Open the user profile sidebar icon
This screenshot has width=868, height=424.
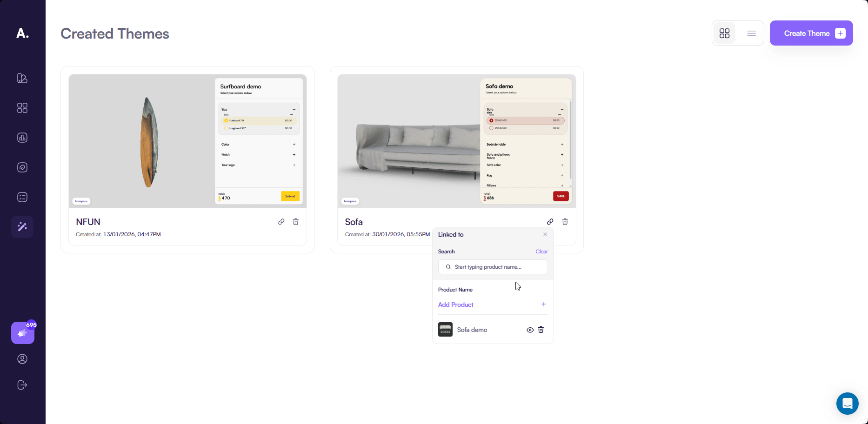pyautogui.click(x=22, y=359)
